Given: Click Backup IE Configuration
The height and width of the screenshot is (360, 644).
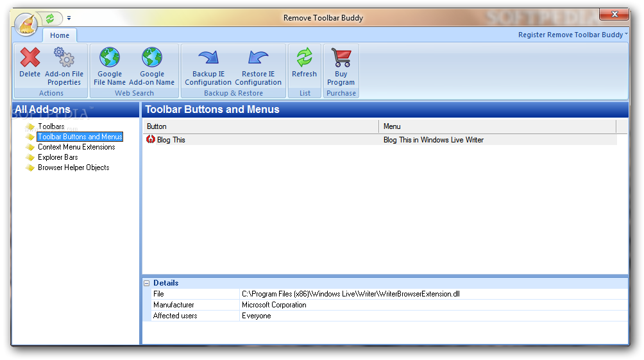Looking at the screenshot, I should (x=208, y=67).
